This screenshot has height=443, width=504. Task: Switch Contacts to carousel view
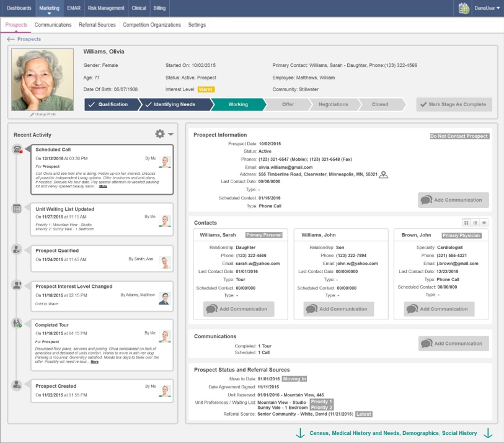coord(484,223)
